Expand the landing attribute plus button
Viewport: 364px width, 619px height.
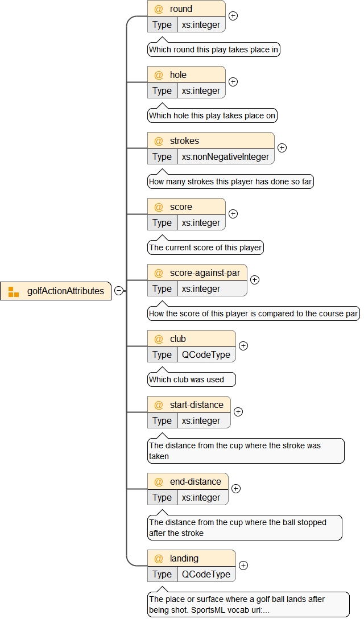point(243,566)
